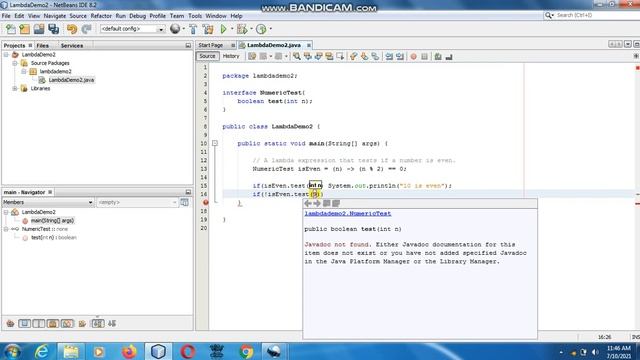Toggle Show Non-Public Members filter in Navigator
Screen dimensions: 640x360
pyautogui.click(x=53, y=324)
